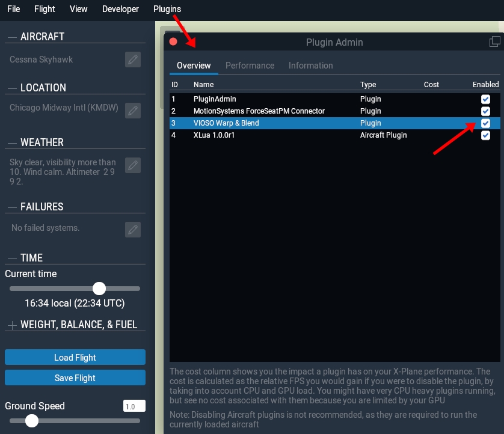Viewport: 504px width, 434px height.
Task: Uncheck MotionSystems ForceSeatPM Connector enabled box
Action: (x=485, y=111)
